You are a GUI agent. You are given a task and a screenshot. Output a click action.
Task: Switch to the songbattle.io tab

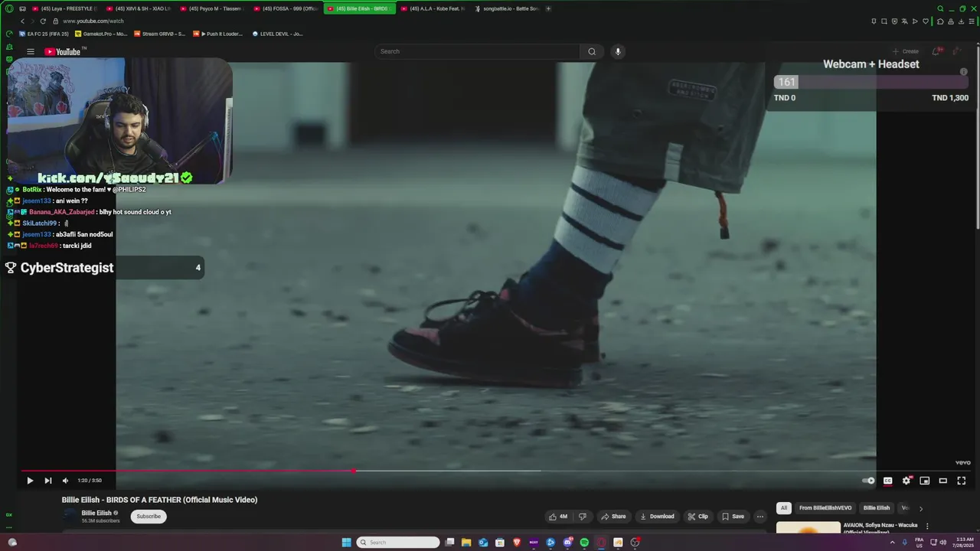point(507,8)
